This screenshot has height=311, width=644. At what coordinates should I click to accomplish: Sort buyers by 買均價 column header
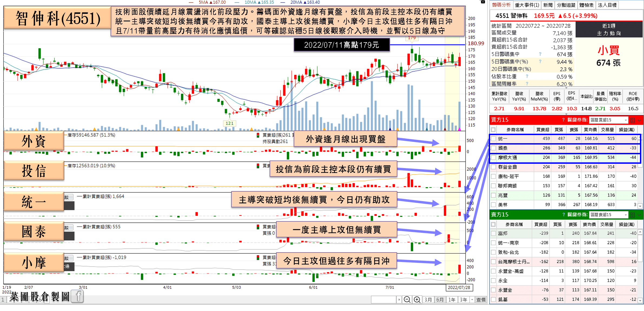click(x=590, y=130)
